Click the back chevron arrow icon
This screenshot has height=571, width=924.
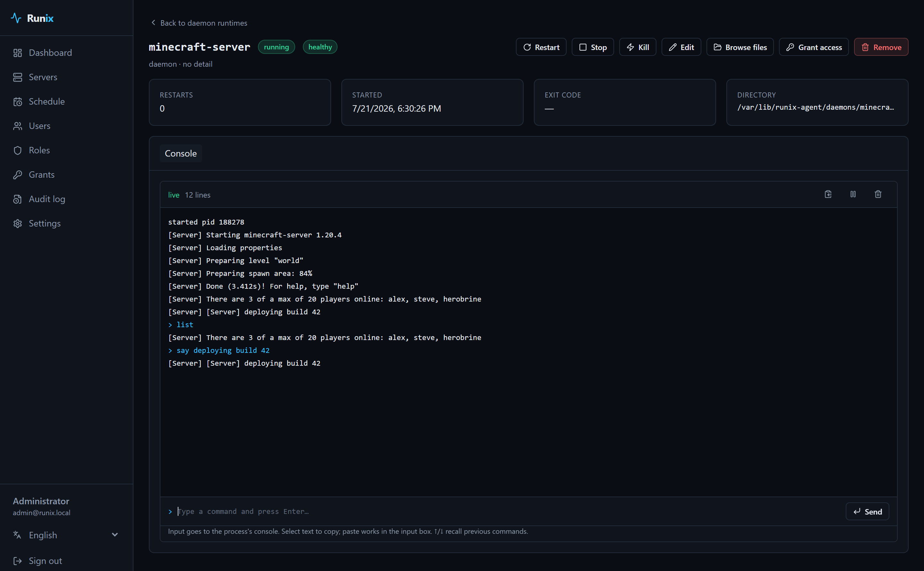point(153,23)
